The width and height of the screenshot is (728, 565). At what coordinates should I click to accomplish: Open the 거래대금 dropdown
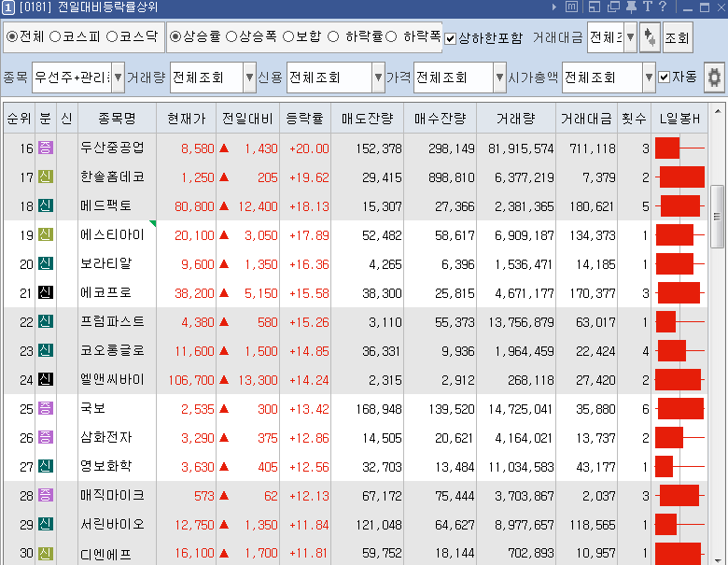[630, 37]
